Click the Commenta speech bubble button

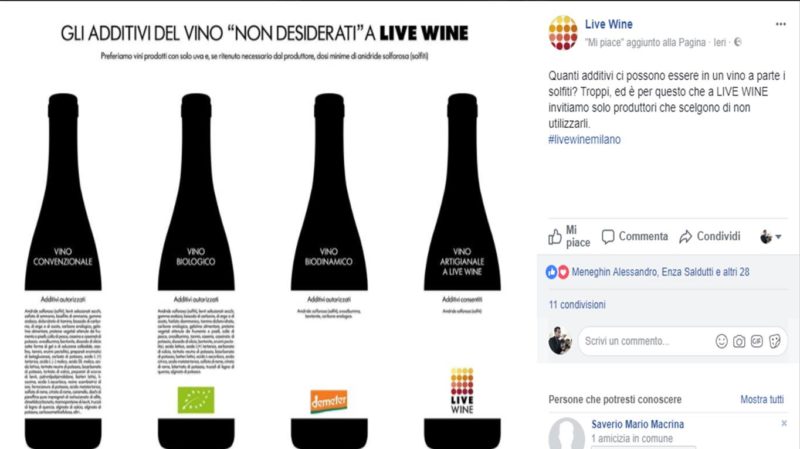click(634, 237)
